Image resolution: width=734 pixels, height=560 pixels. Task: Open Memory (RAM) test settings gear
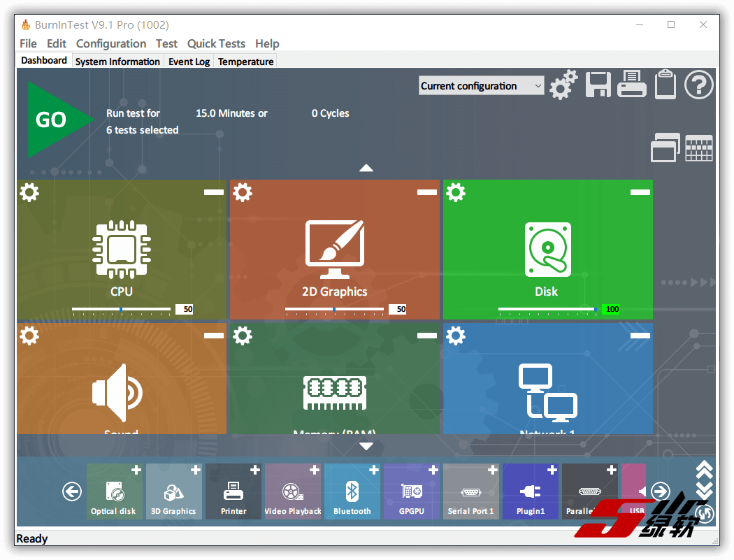(243, 336)
